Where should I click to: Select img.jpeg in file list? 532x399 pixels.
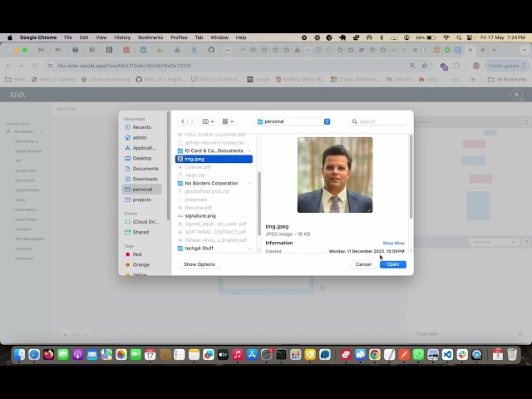(214, 159)
